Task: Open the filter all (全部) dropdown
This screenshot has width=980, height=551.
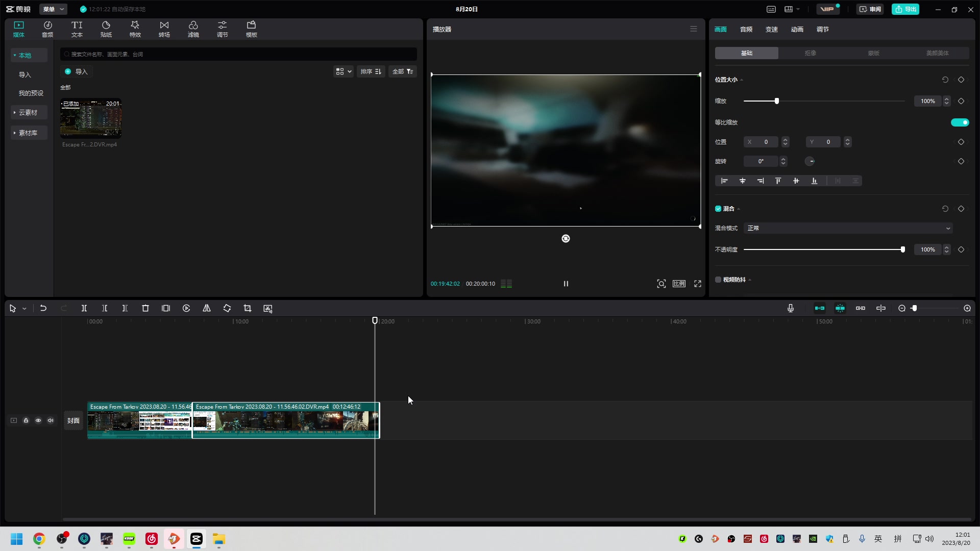Action: click(403, 71)
